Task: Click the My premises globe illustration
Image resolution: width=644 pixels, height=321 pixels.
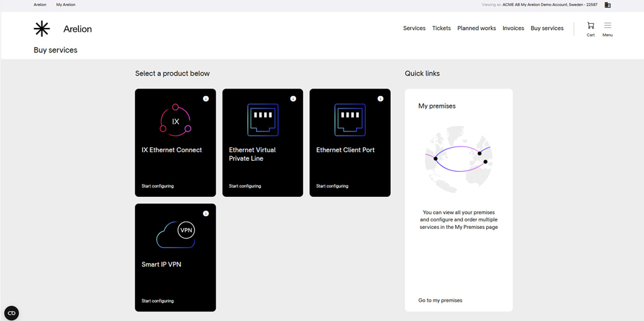Action: click(458, 159)
